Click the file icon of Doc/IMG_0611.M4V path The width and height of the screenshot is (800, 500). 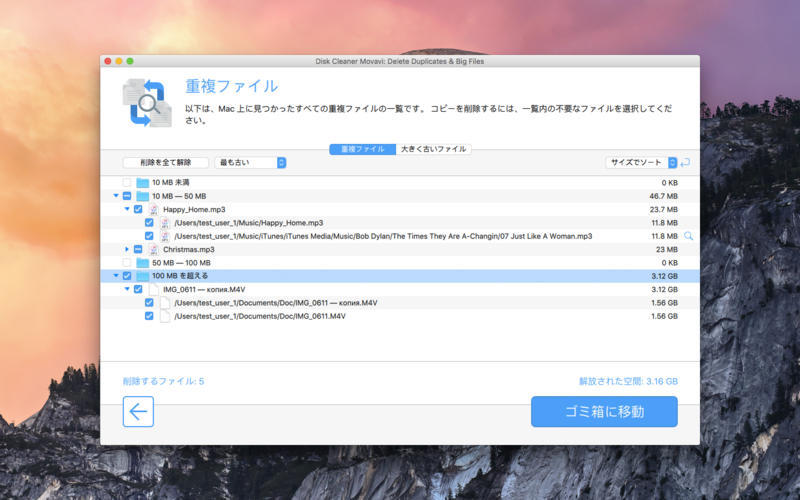[165, 316]
